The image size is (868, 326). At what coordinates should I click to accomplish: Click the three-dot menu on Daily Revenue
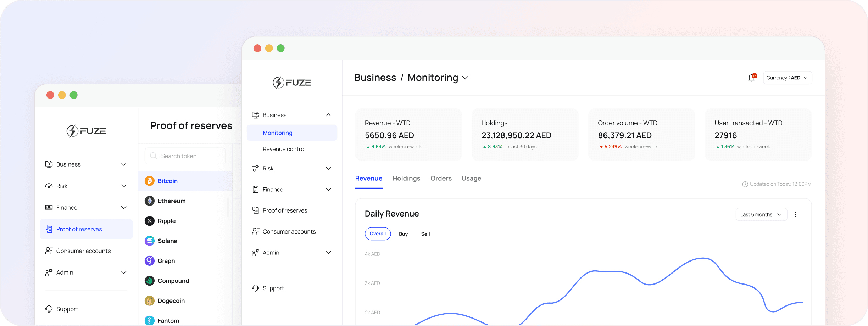point(795,214)
